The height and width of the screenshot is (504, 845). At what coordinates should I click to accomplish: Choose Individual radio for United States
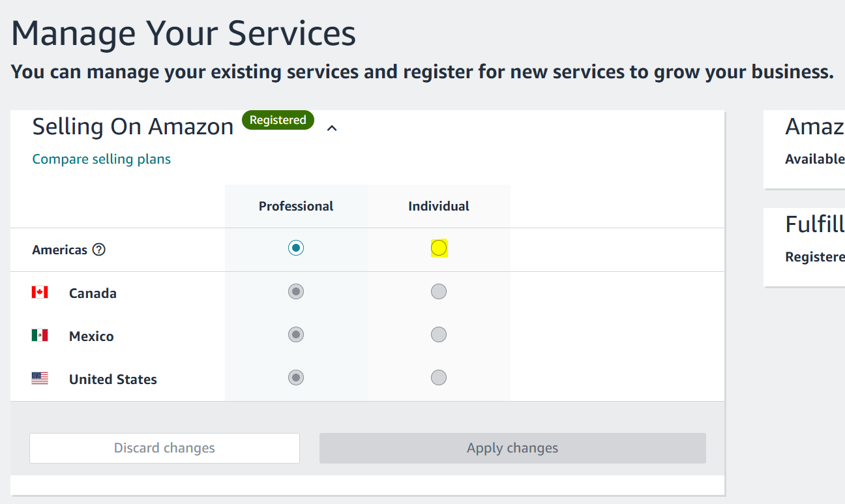point(439,378)
